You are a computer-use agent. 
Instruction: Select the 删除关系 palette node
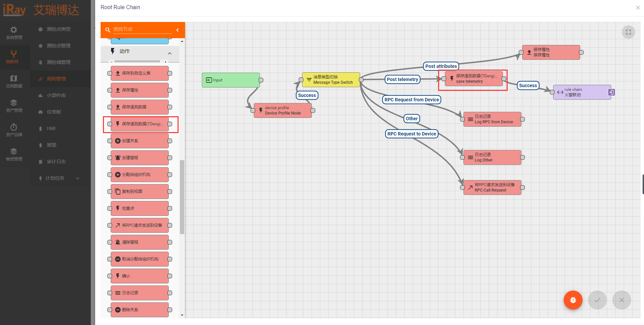tap(140, 310)
